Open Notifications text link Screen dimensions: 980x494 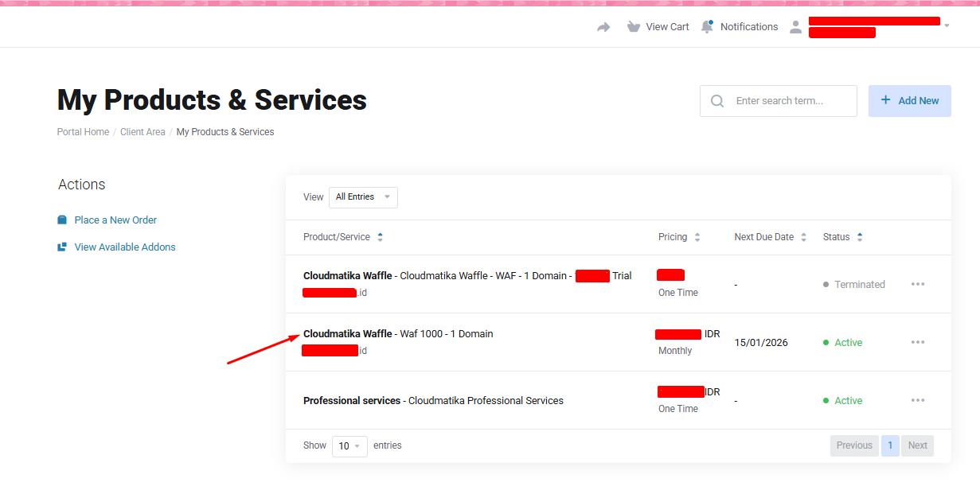pos(749,27)
